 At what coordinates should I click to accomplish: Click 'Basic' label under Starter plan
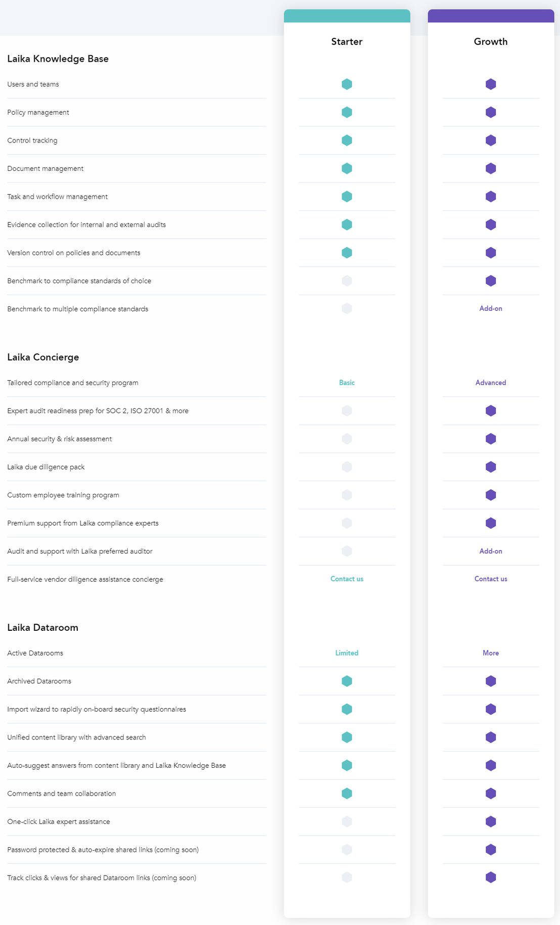coord(347,383)
